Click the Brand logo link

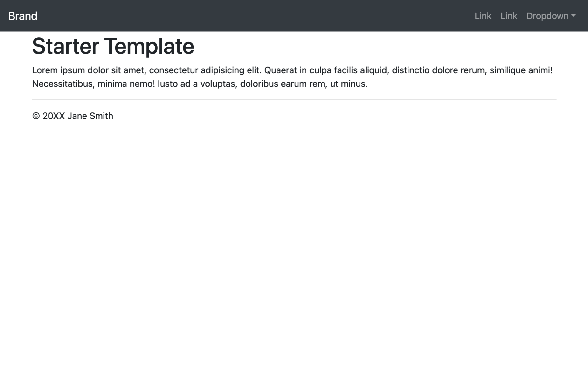(23, 16)
